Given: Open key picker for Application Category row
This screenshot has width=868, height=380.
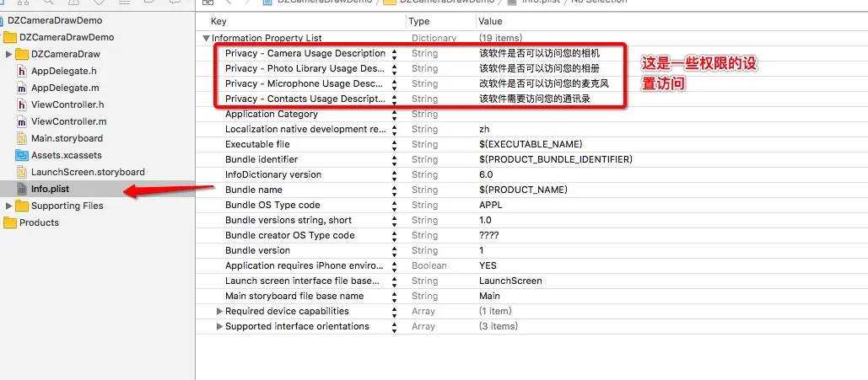Looking at the screenshot, I should pos(394,115).
